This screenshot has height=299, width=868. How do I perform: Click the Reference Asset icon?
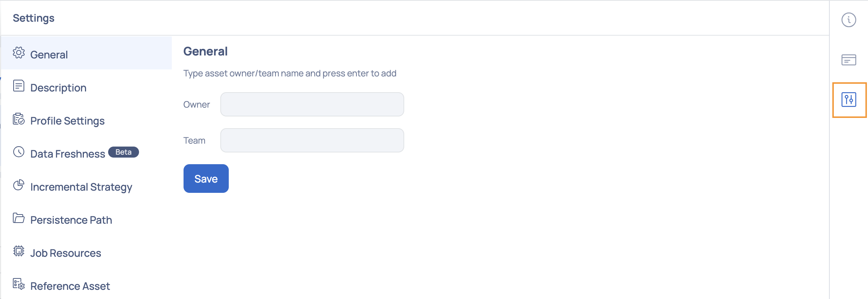(19, 284)
